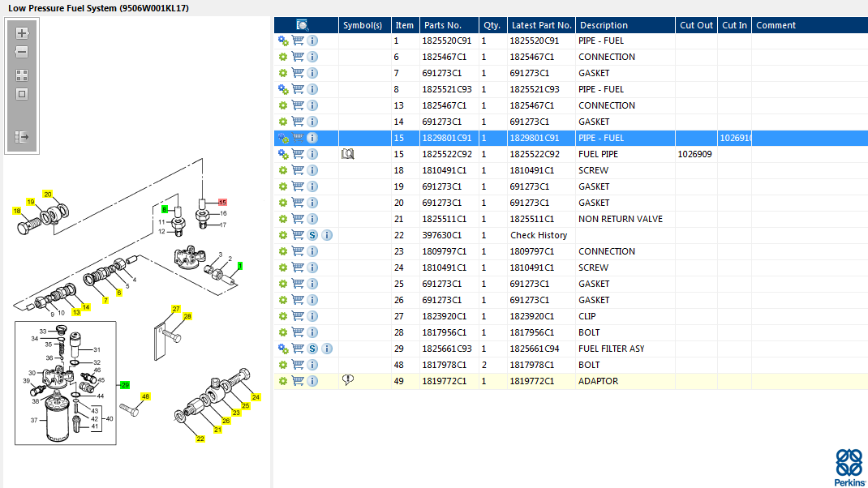868x488 pixels.
Task: Click the zoom in diagram button
Action: click(22, 33)
